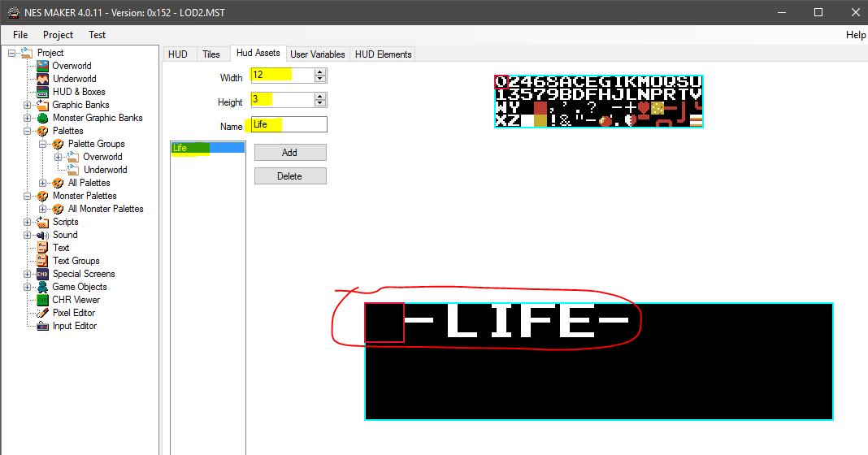This screenshot has width=868, height=455.
Task: Expand the Graphic Banks node
Action: [x=27, y=105]
